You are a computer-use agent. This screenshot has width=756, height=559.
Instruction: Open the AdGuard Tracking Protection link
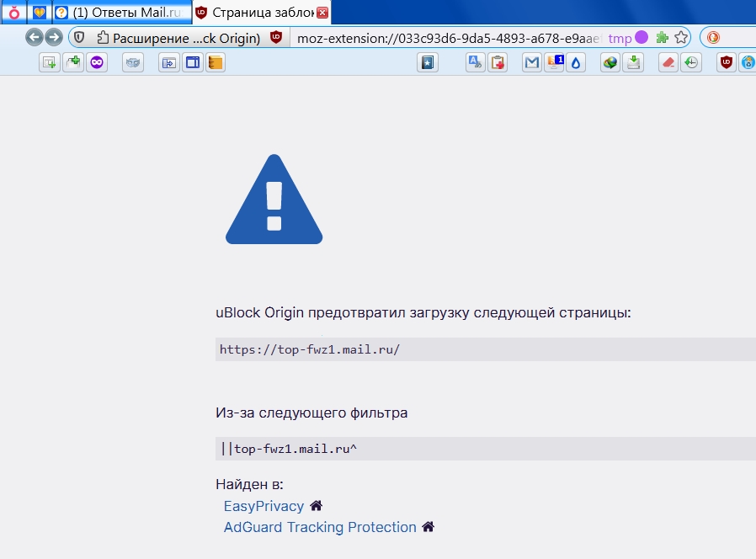320,527
